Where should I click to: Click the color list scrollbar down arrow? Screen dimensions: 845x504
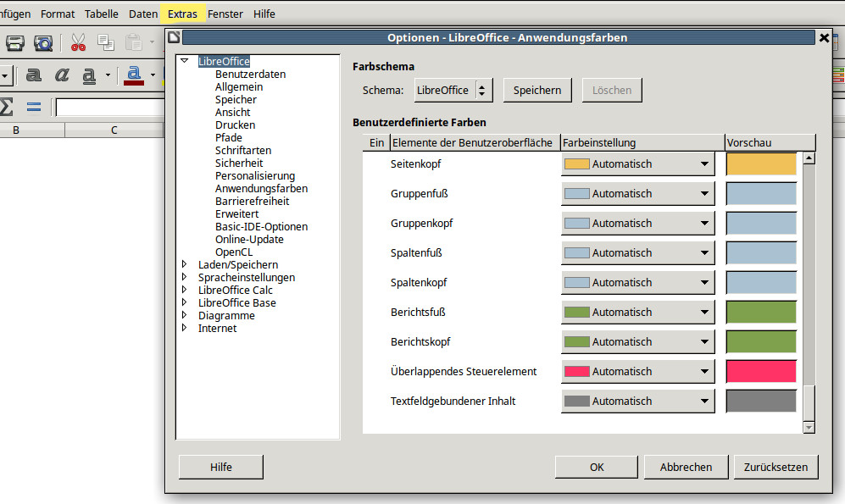[x=809, y=428]
